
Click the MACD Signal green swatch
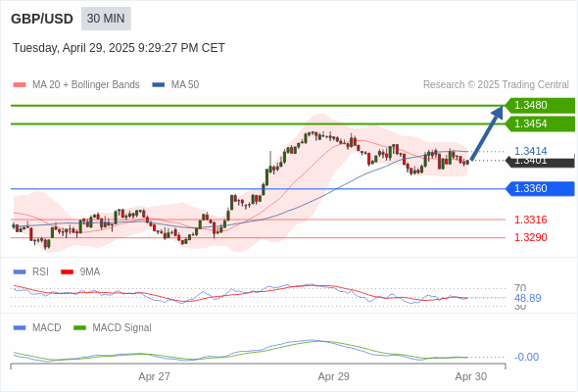(x=79, y=328)
